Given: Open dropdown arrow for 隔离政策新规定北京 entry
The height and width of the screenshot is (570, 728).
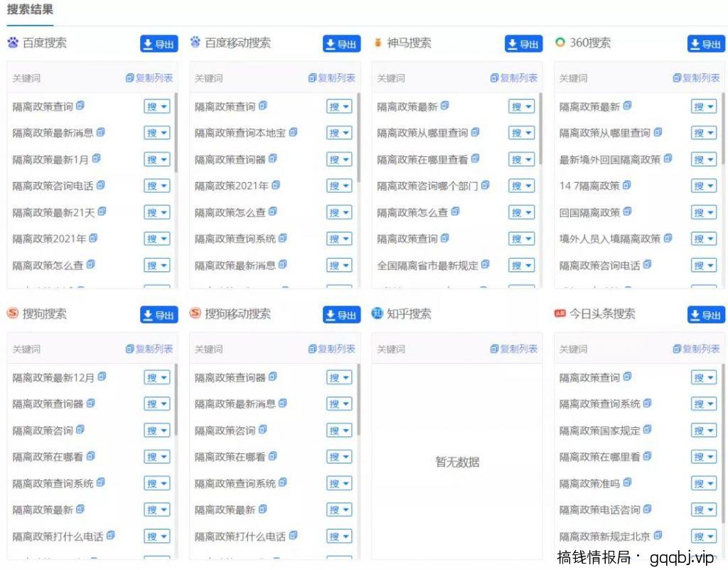Looking at the screenshot, I should 711,536.
